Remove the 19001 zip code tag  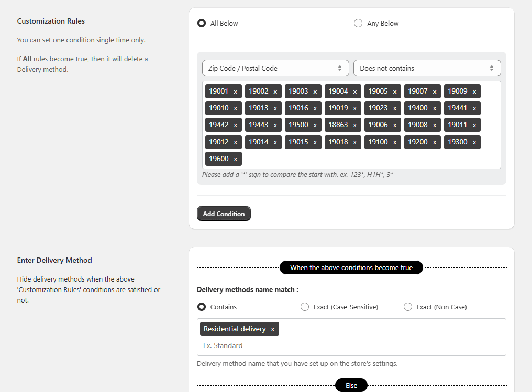click(236, 92)
